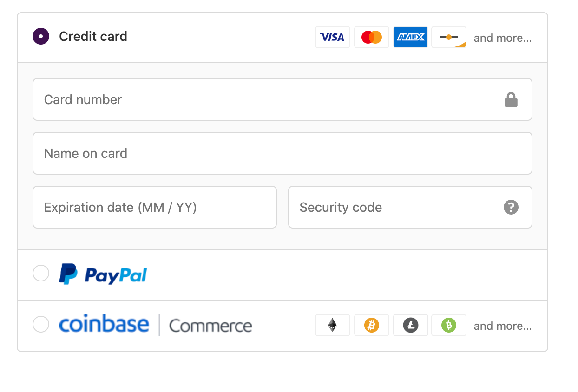Click the AMEX card icon
This screenshot has height=392, width=578.
pos(410,37)
